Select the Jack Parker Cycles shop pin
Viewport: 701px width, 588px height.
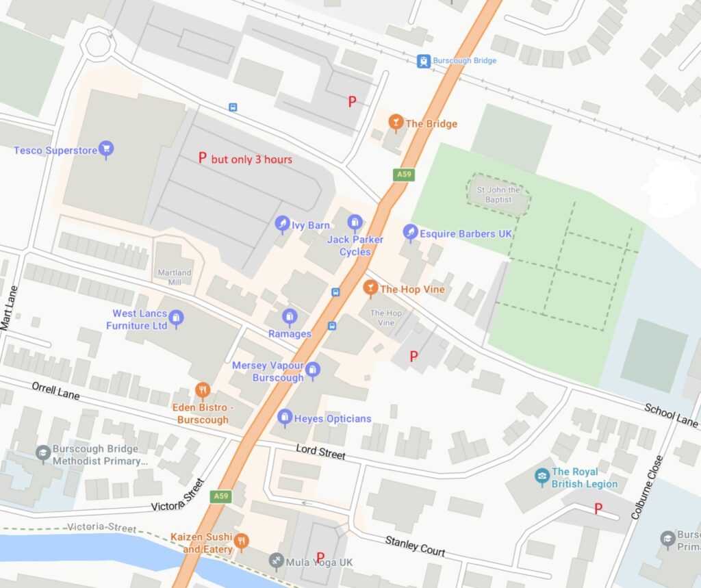[x=355, y=224]
